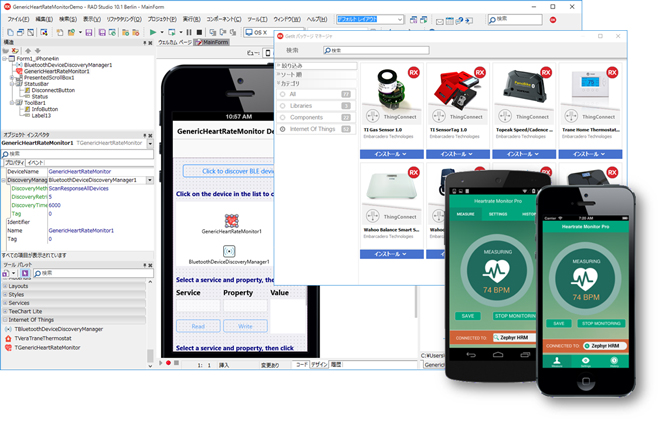Click the purple Save icon in main toolbar
The height and width of the screenshot is (425, 660).
coord(88,32)
